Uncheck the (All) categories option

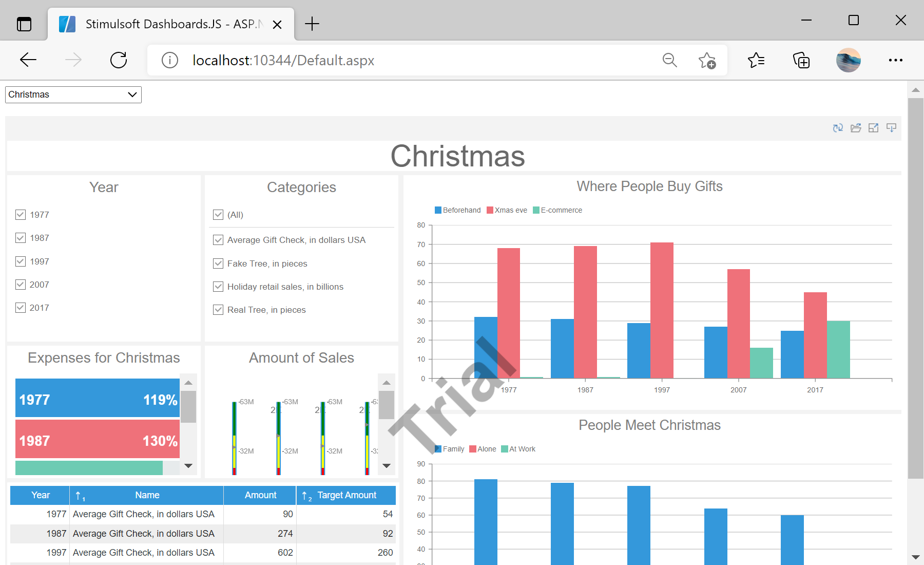pyautogui.click(x=218, y=215)
